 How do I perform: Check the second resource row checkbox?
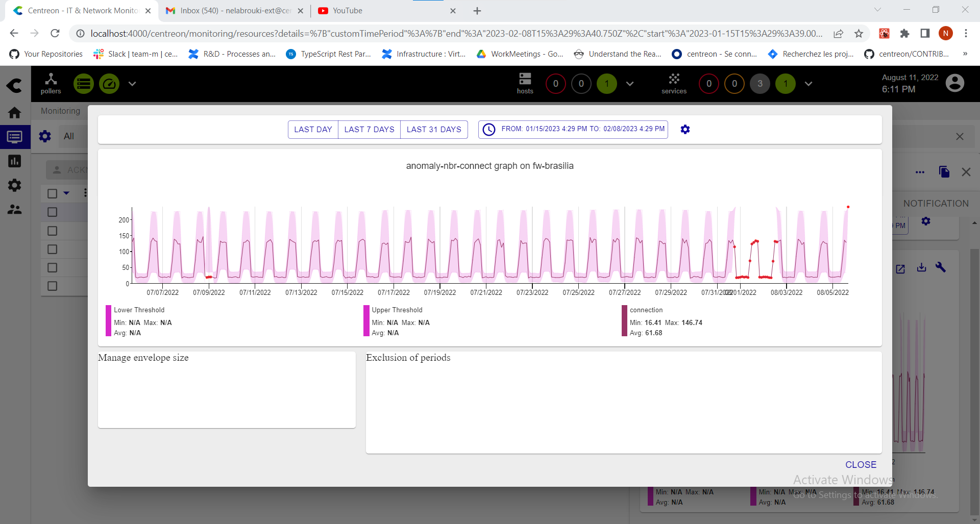pyautogui.click(x=52, y=231)
